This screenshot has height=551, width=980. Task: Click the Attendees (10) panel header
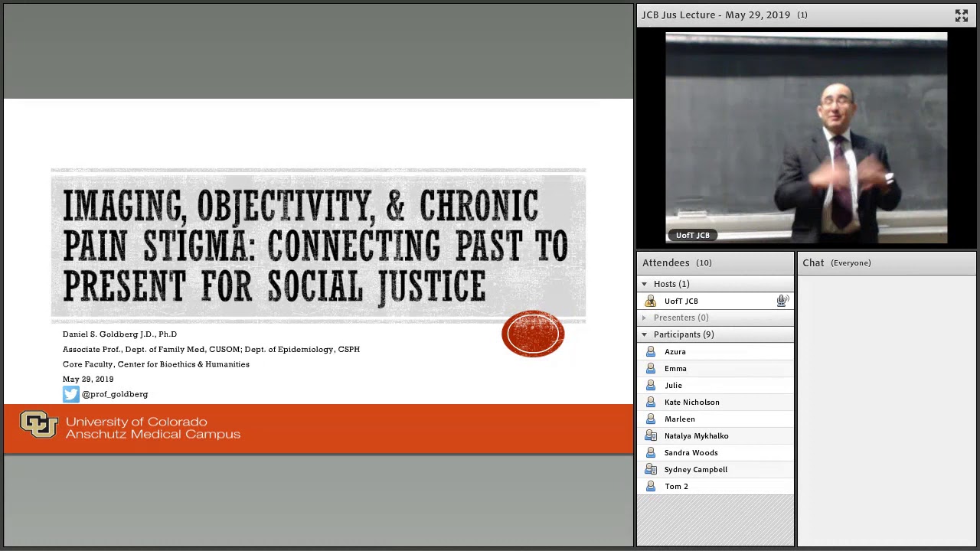(715, 262)
